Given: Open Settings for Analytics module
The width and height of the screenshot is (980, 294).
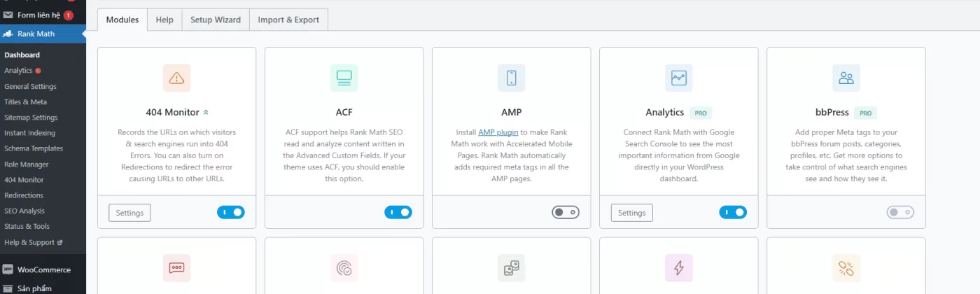Looking at the screenshot, I should [x=631, y=213].
